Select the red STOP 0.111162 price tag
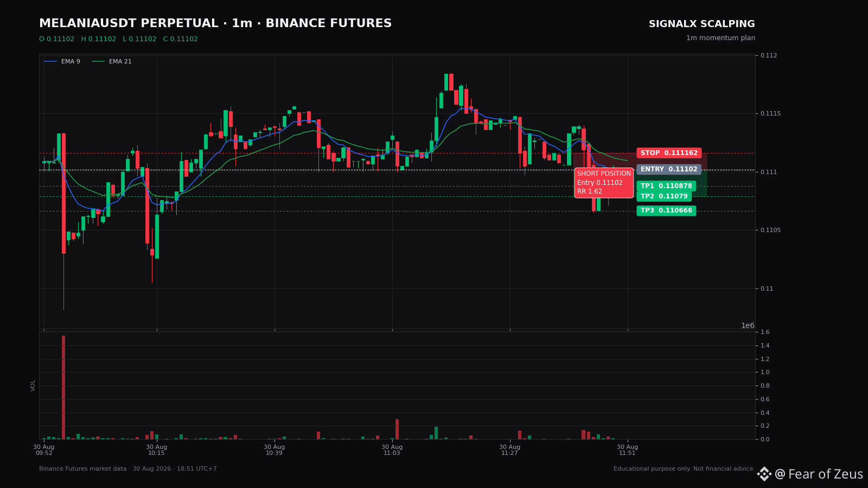The height and width of the screenshot is (488, 868). (669, 153)
